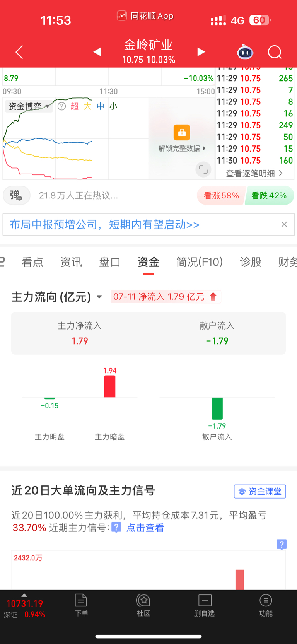Expand the 深证 index ticker arrow

(x=24, y=595)
